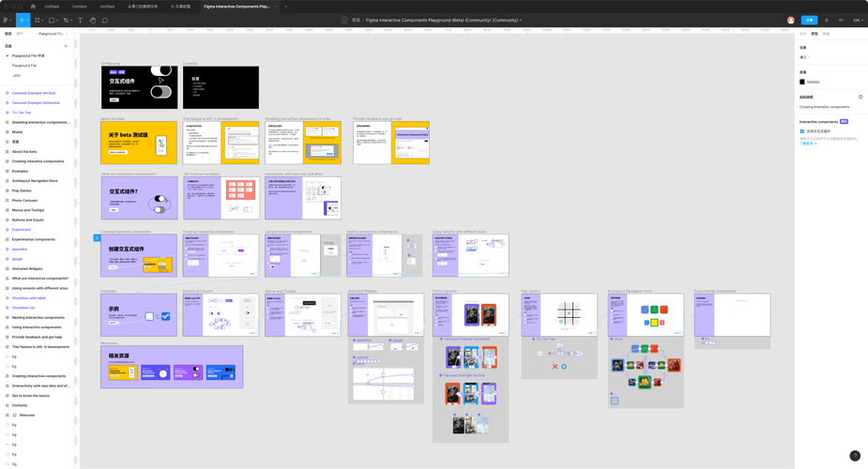Click the component icon of Carousel Example Vertical
This screenshot has height=469, width=868.
click(8, 93)
